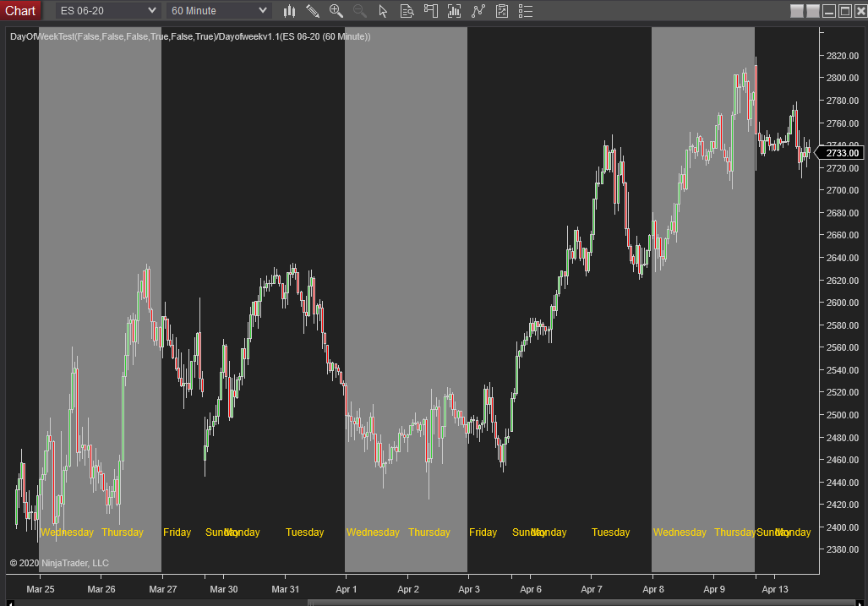The height and width of the screenshot is (606, 868).
Task: Click the Tuesday label above Mar 31
Action: pos(304,532)
